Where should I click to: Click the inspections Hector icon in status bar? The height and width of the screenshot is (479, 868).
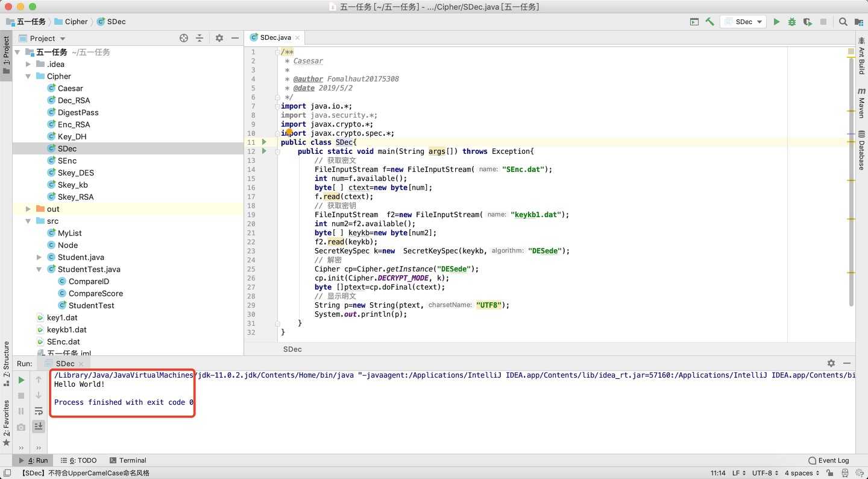(x=845, y=474)
